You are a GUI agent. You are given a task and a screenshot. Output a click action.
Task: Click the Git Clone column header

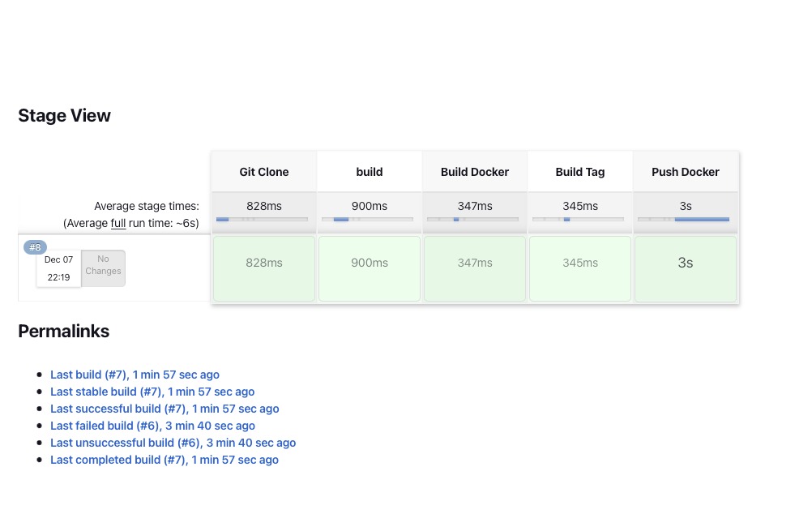264,172
